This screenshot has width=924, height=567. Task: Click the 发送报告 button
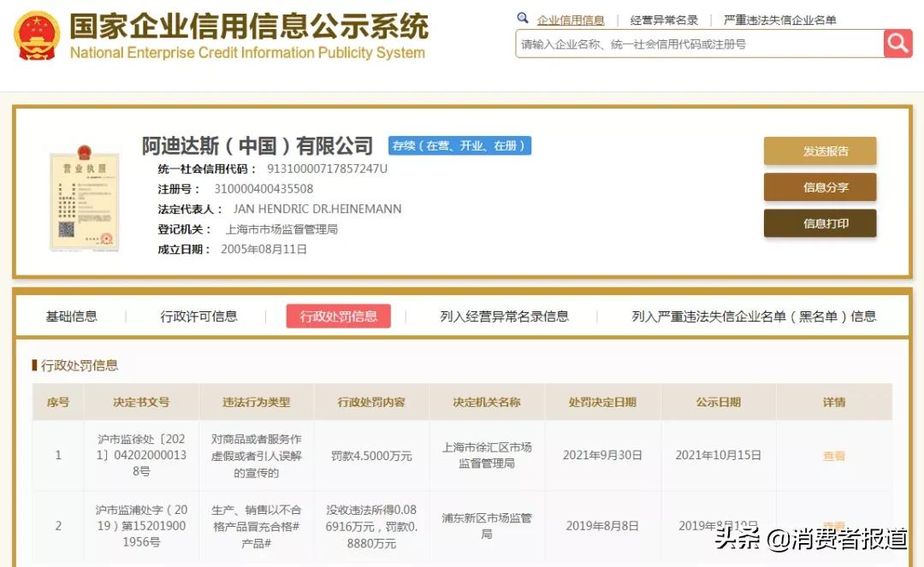pos(820,150)
